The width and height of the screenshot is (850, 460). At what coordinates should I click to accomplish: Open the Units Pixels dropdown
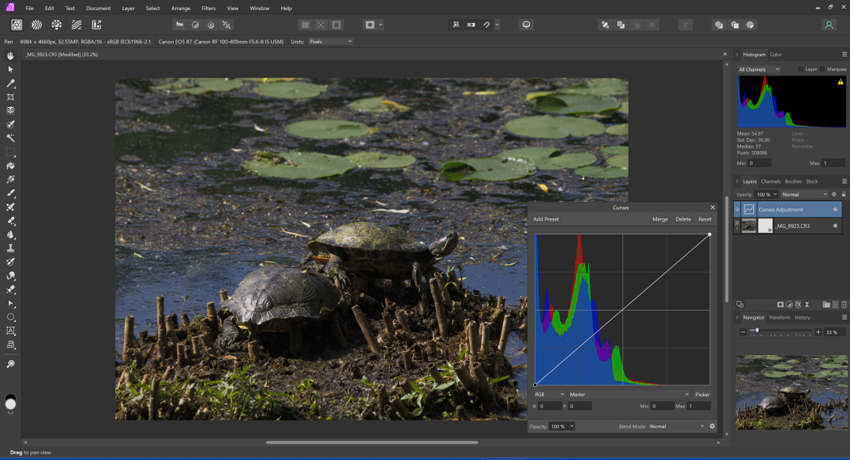331,42
